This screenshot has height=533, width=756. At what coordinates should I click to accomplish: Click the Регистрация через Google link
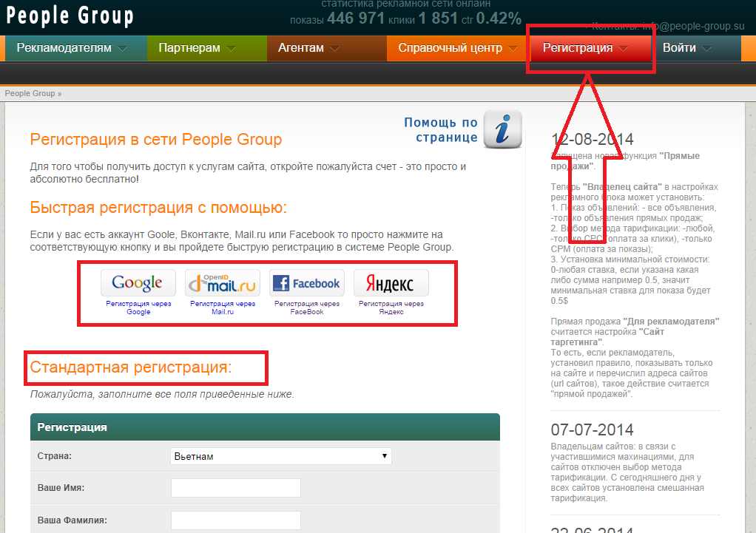click(x=138, y=308)
